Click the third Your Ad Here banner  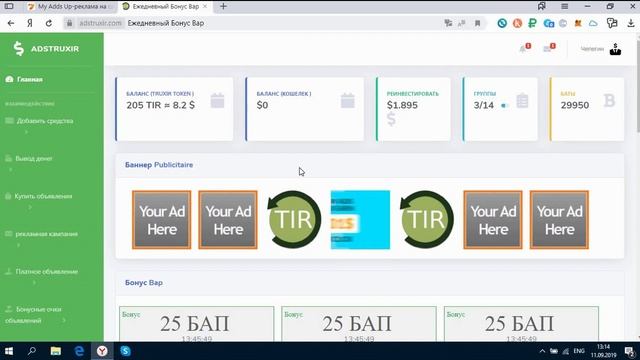pyautogui.click(x=493, y=220)
